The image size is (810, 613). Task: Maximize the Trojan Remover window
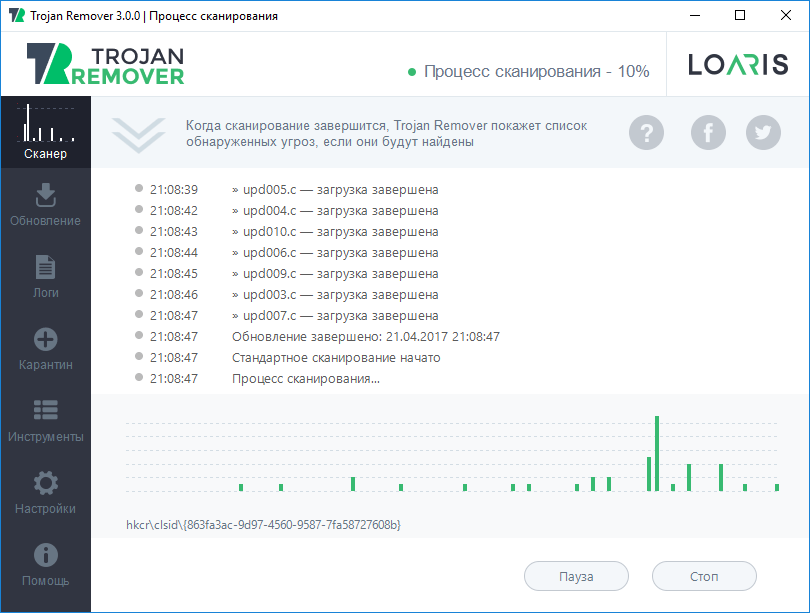tap(740, 15)
